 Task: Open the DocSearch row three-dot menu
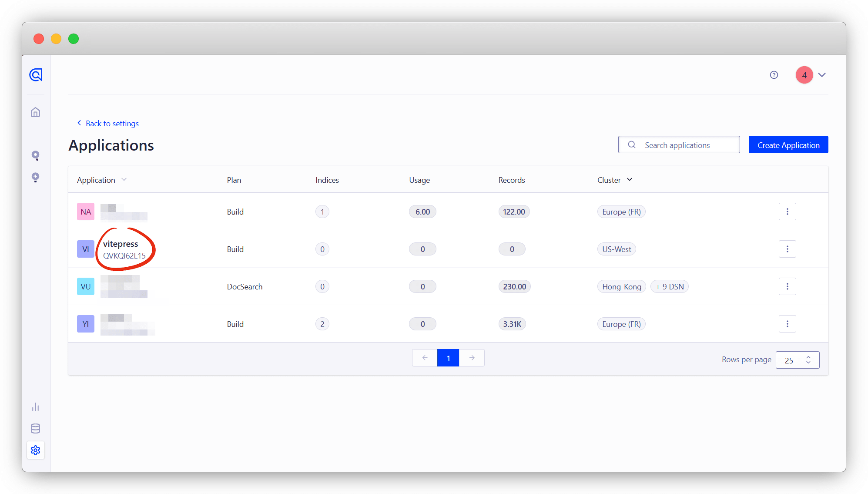pos(787,286)
